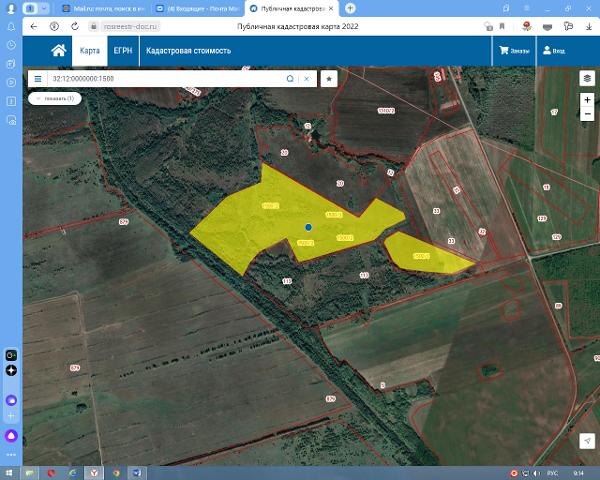Image resolution: width=600 pixels, height=480 pixels.
Task: Expand the collapsed results chip under the search bar
Action: point(55,98)
